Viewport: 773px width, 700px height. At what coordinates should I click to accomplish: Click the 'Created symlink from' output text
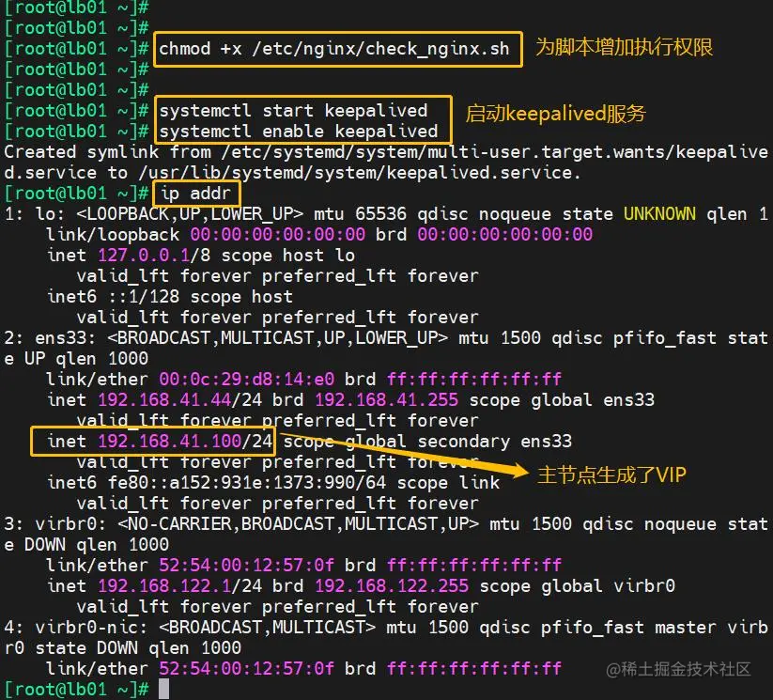pyautogui.click(x=108, y=152)
